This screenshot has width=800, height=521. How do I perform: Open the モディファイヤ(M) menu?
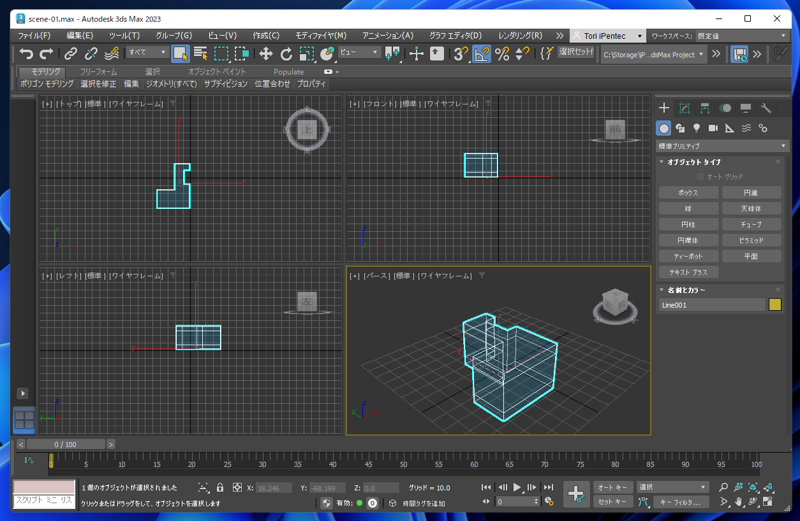coord(321,36)
